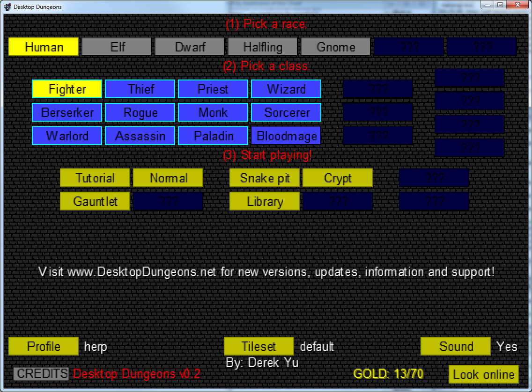The width and height of the screenshot is (532, 392).
Task: Enter the Snake pit dungeon
Action: pos(265,178)
